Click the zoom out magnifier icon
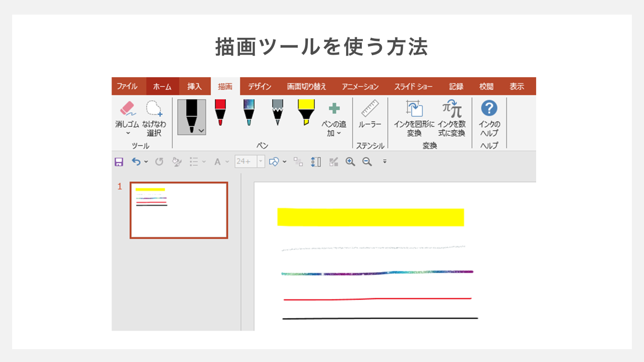 [x=367, y=162]
